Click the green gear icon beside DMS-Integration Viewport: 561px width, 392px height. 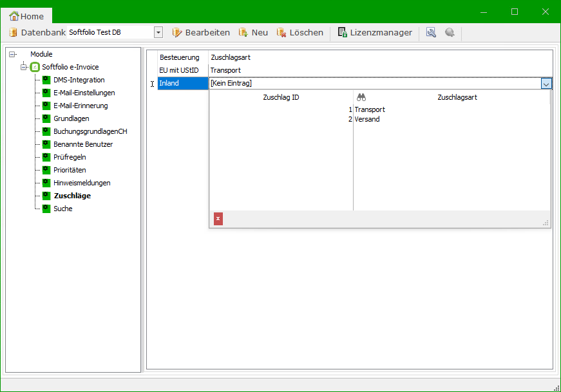(46, 80)
